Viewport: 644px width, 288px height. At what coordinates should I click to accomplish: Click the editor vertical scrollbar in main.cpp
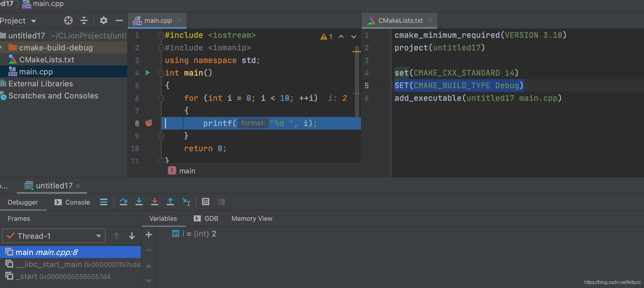[357, 81]
